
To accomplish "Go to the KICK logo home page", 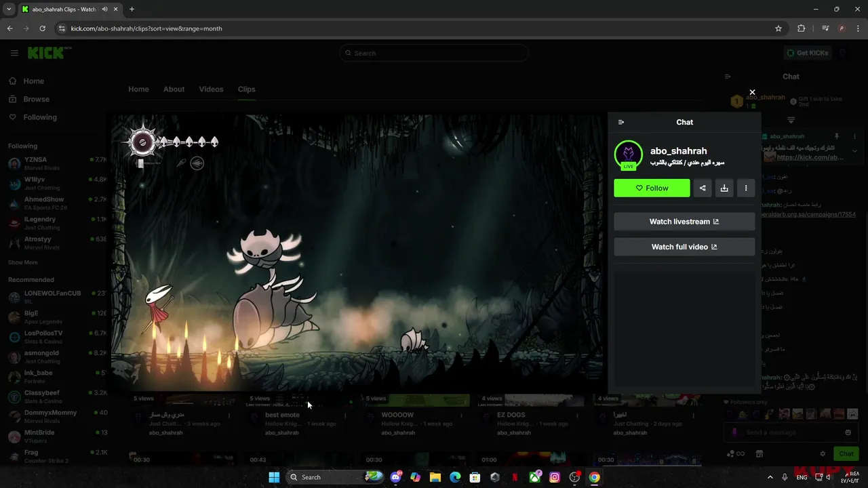I will [x=50, y=53].
